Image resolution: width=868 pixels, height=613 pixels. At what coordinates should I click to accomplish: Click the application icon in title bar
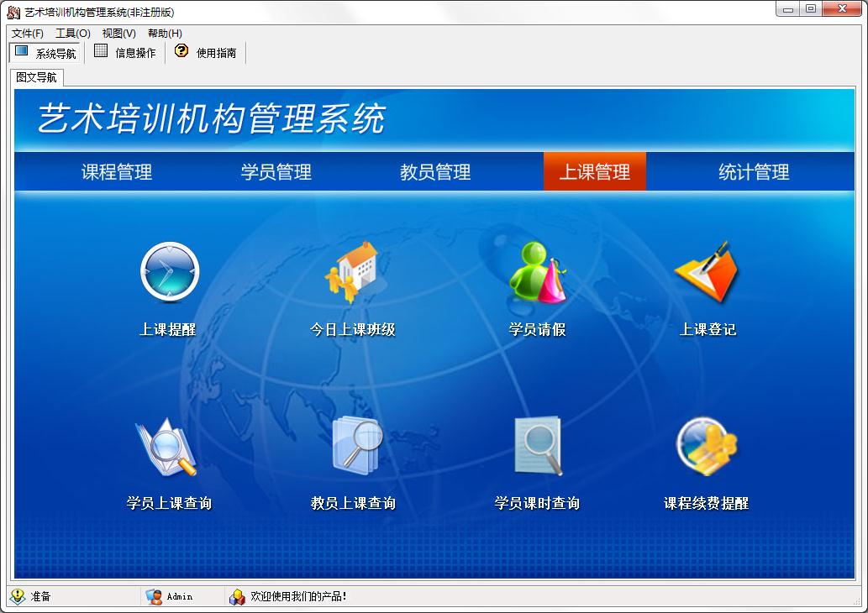(x=13, y=12)
